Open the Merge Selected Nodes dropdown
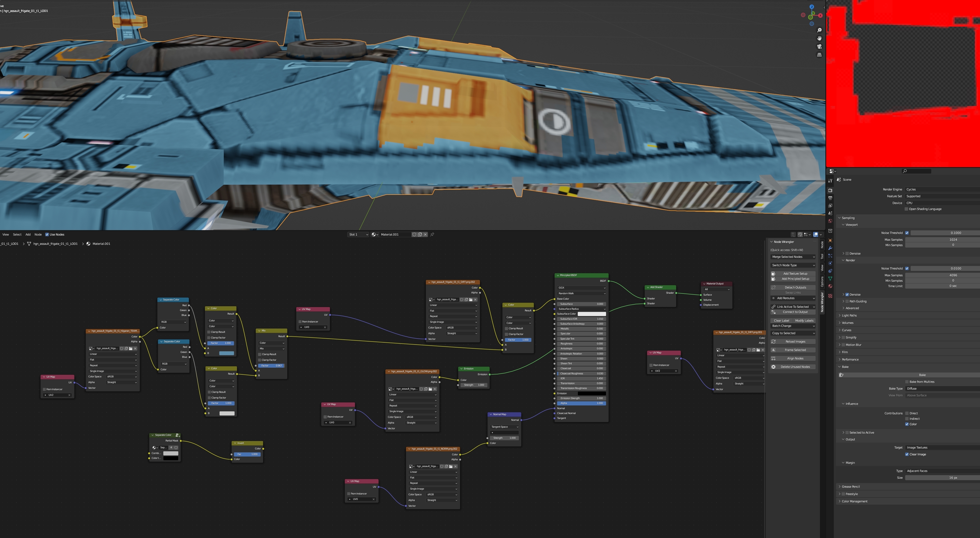Image resolution: width=980 pixels, height=538 pixels. tap(793, 257)
